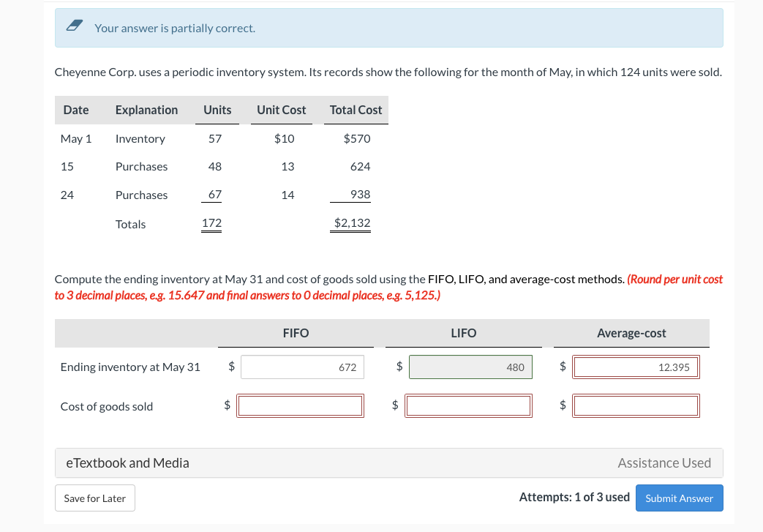Click the 67 units cell
763x532 pixels.
point(214,194)
